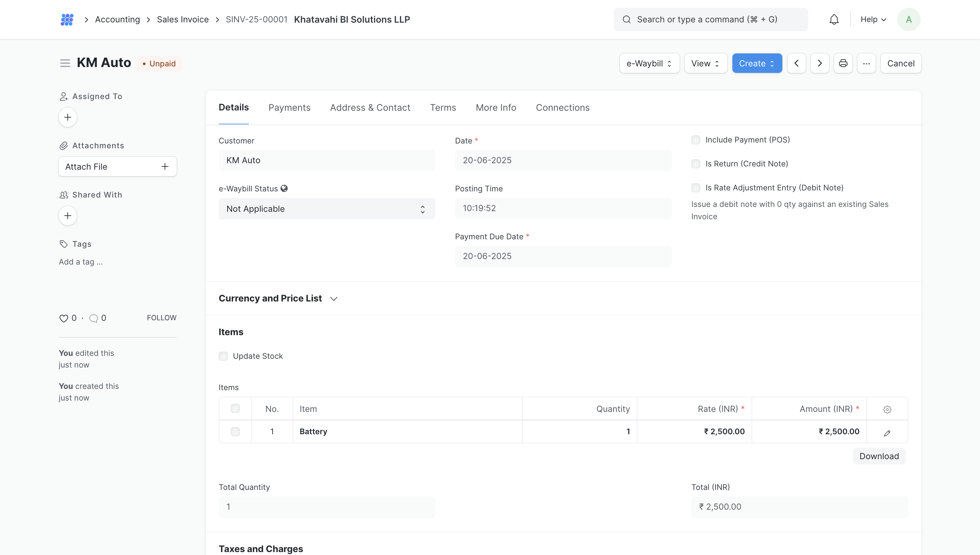Click the Total (INR) field
Viewport: 980px width, 555px height.
click(799, 507)
